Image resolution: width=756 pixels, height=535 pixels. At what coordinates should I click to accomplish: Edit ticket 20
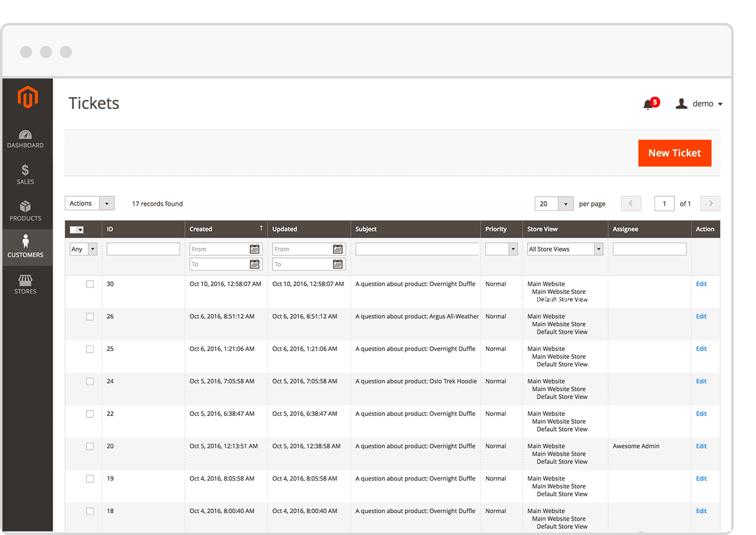tap(701, 446)
